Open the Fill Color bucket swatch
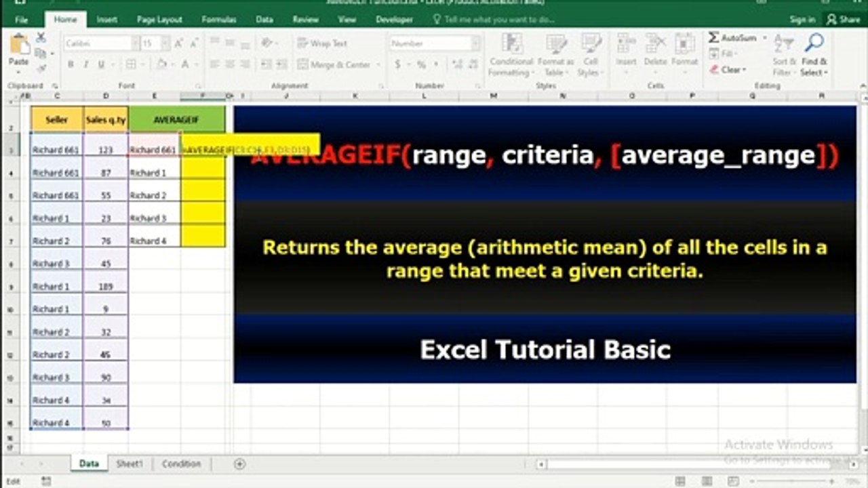Image resolution: width=868 pixels, height=488 pixels. 161,64
